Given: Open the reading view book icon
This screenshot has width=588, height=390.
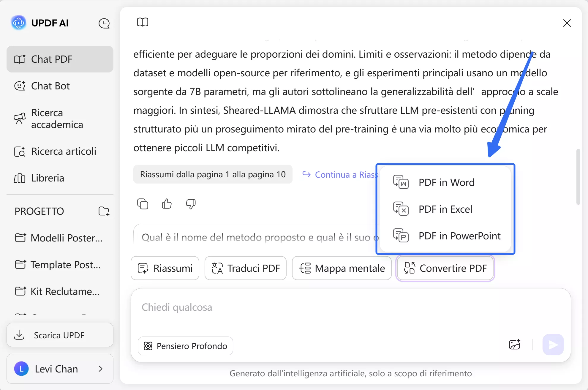Looking at the screenshot, I should coord(143,22).
